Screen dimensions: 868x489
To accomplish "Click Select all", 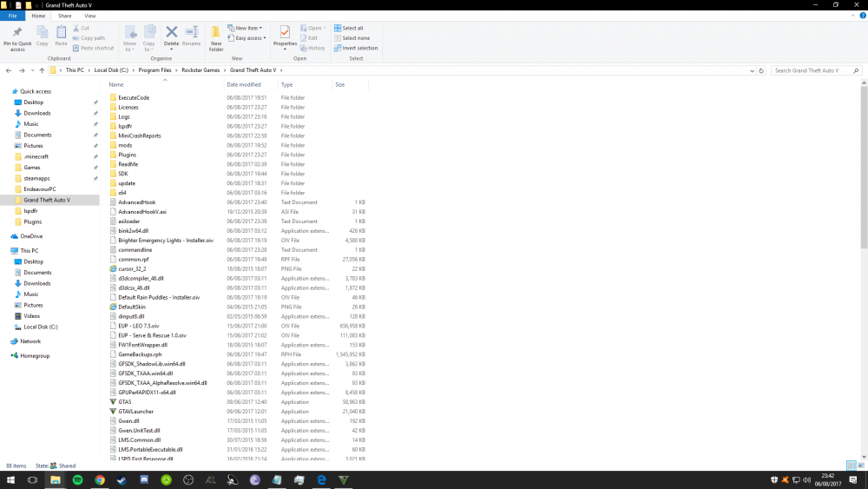I will (x=349, y=28).
